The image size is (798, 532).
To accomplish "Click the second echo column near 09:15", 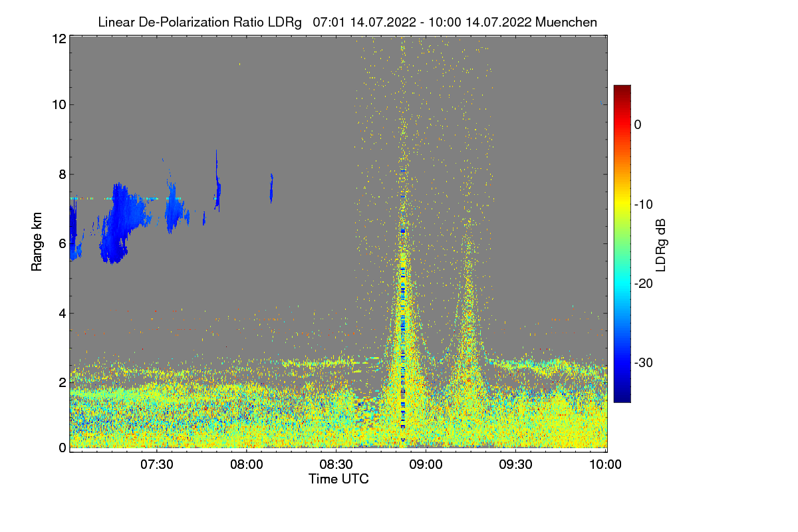I will click(469, 332).
